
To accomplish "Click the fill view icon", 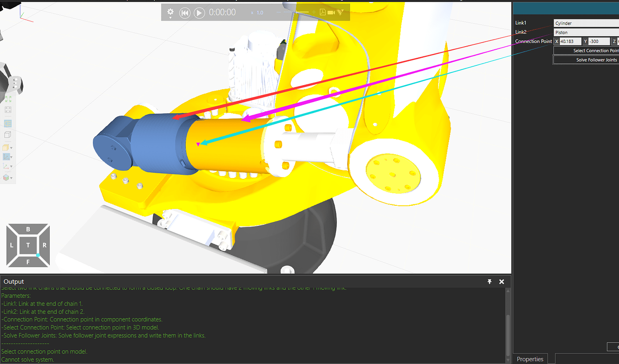I will point(8,109).
